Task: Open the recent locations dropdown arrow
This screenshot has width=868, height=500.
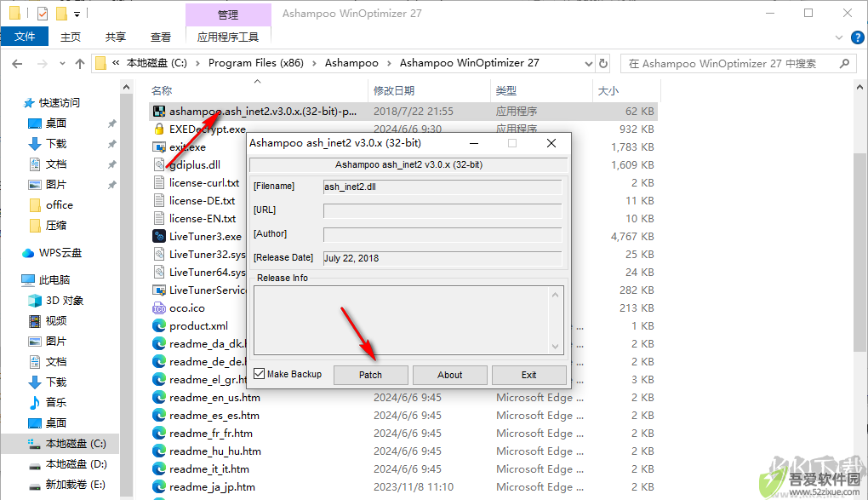Action: coord(63,64)
